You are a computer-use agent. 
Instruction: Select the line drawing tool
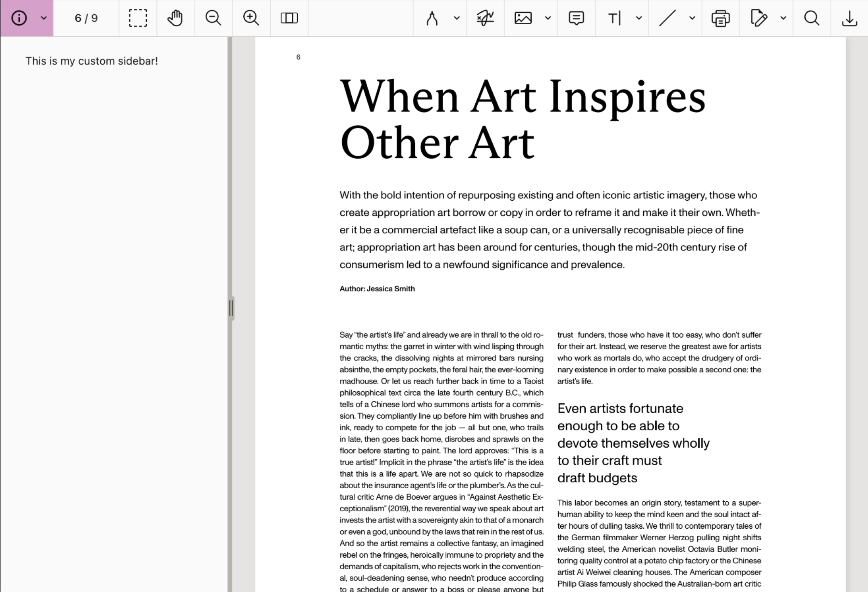[667, 18]
